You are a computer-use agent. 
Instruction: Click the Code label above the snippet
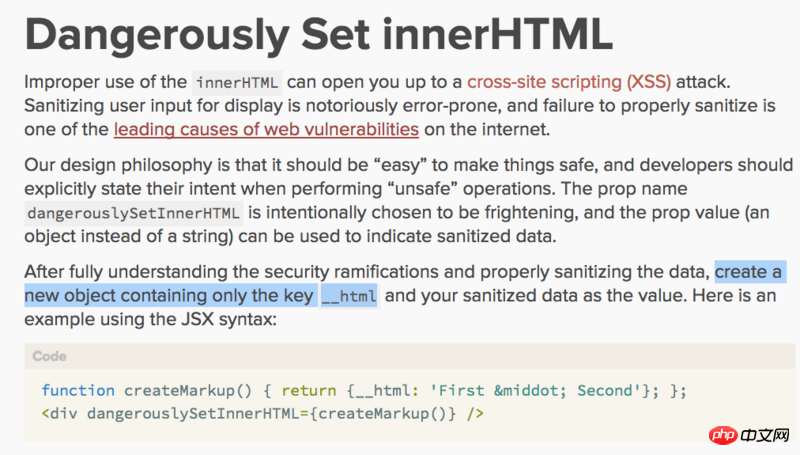click(50, 356)
